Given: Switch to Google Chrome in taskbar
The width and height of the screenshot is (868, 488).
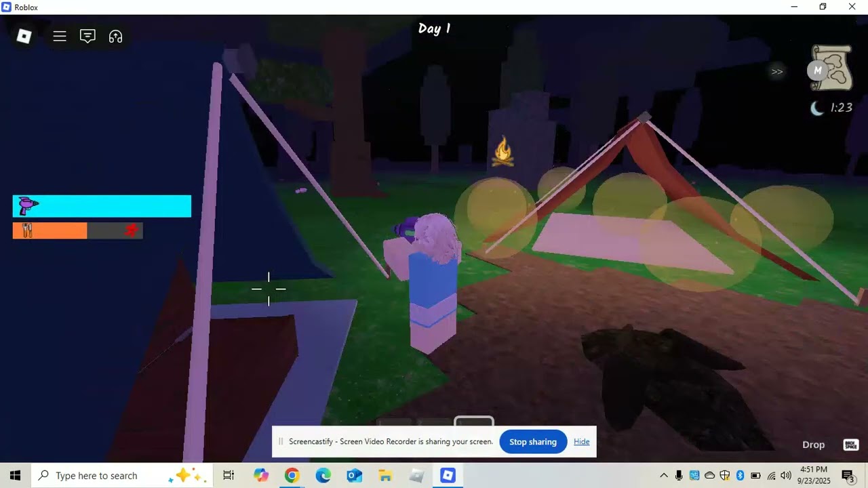Looking at the screenshot, I should tap(292, 475).
